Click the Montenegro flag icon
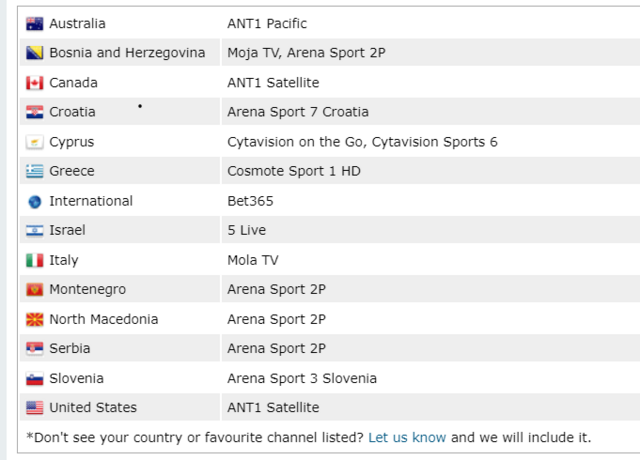This screenshot has width=640, height=460. pyautogui.click(x=34, y=290)
